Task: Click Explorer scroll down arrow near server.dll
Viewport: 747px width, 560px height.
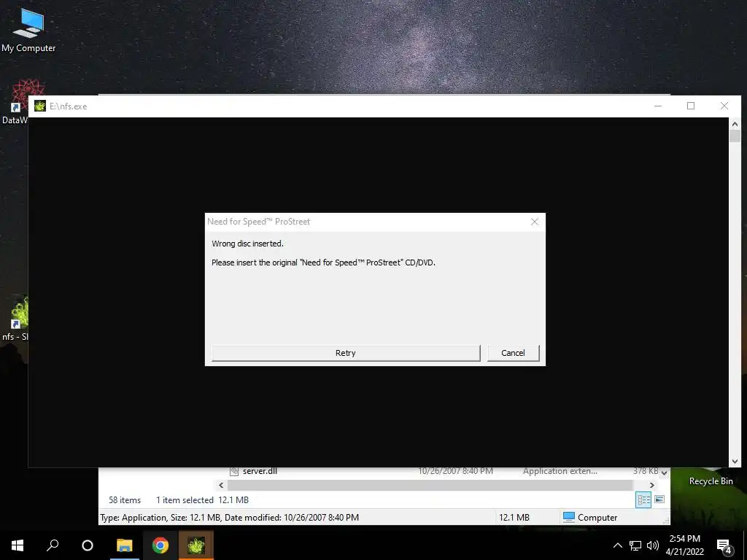Action: (x=664, y=472)
